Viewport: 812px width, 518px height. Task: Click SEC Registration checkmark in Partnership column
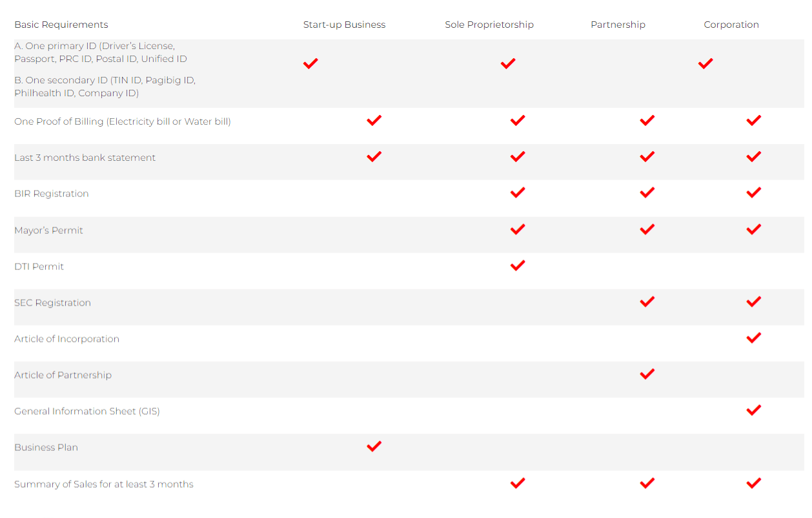click(647, 302)
